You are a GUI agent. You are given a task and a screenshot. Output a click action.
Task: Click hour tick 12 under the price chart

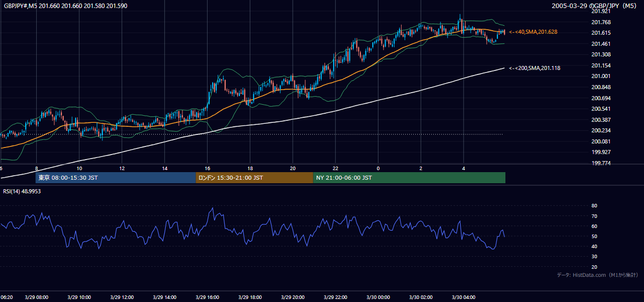click(x=122, y=168)
